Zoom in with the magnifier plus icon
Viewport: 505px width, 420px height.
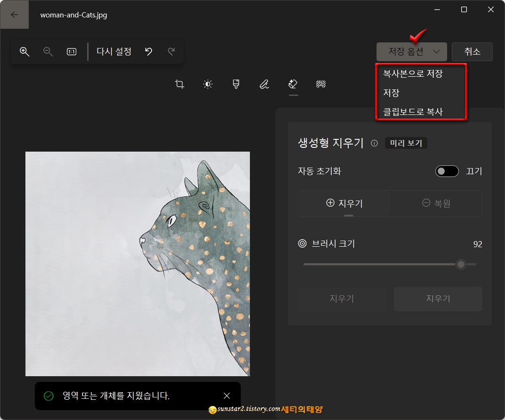point(24,51)
